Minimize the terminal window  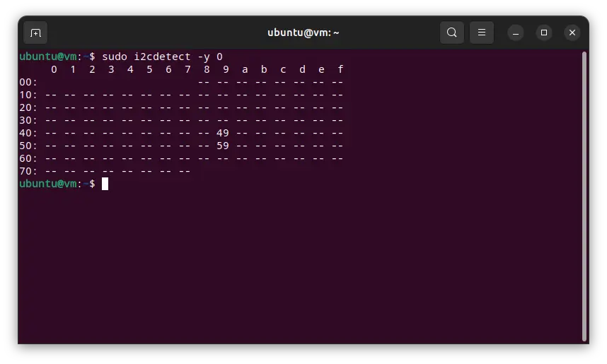coord(515,33)
